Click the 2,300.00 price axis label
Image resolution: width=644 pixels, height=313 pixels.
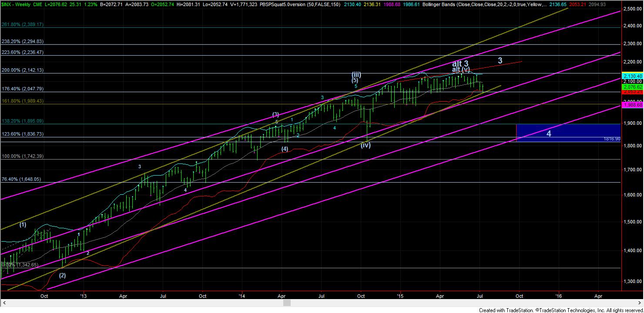[632, 43]
